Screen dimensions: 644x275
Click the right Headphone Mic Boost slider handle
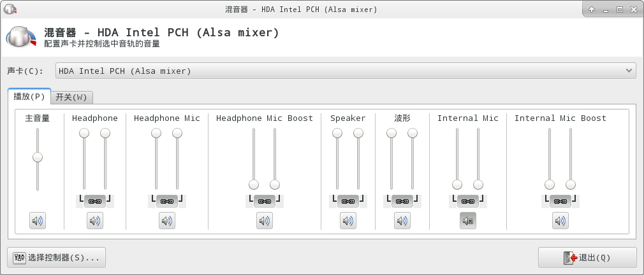(x=275, y=185)
